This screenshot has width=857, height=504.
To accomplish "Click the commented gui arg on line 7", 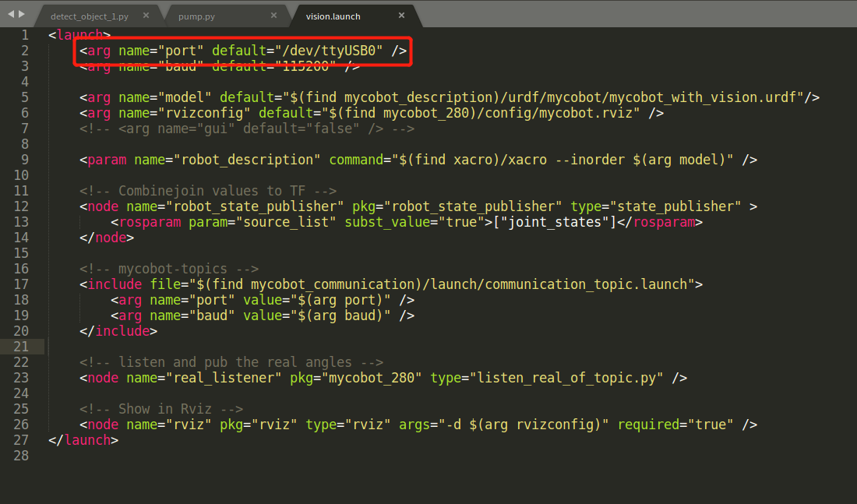I will [247, 129].
